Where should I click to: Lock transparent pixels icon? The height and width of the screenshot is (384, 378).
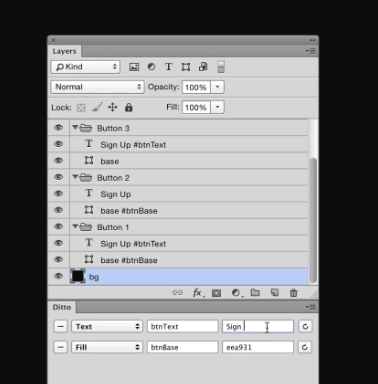pyautogui.click(x=81, y=108)
